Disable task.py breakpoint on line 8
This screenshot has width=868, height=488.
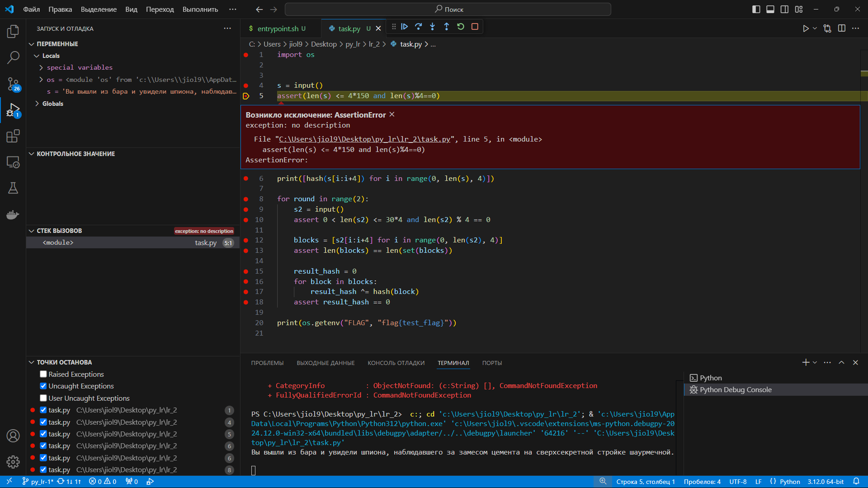tap(43, 469)
